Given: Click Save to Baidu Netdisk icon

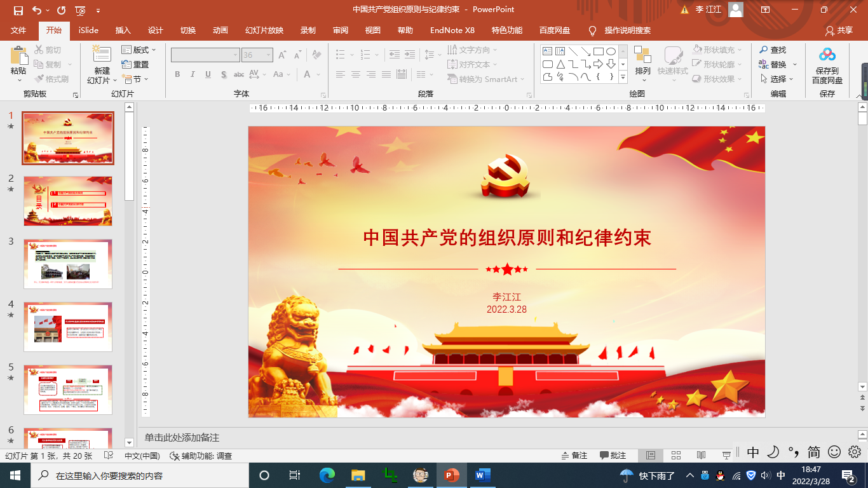Looking at the screenshot, I should pyautogui.click(x=827, y=55).
